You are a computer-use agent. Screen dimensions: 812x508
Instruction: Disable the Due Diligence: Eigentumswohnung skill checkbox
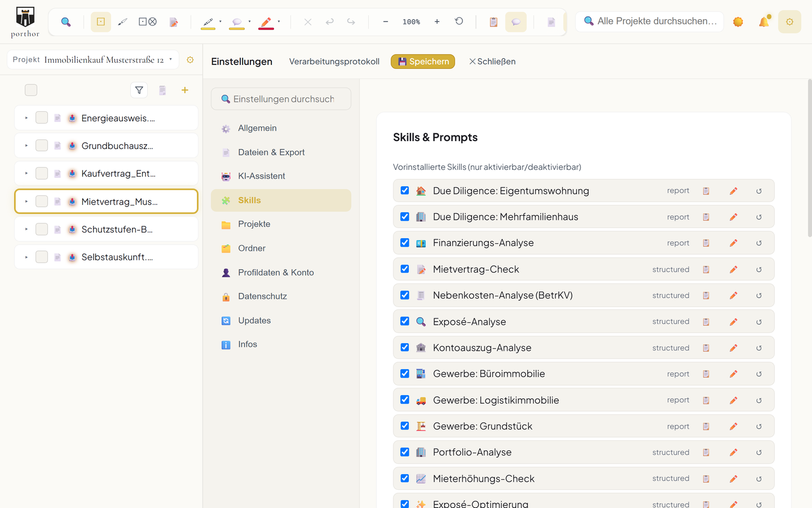tap(405, 190)
